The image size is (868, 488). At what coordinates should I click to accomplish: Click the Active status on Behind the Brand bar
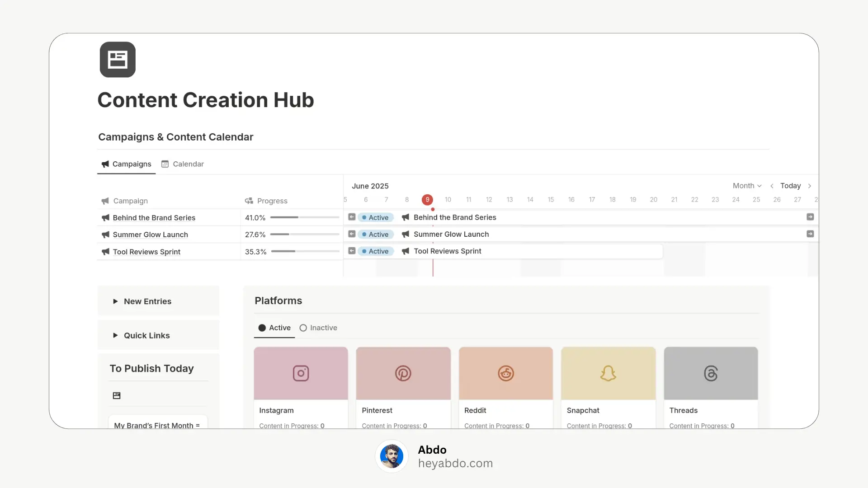[x=376, y=217]
